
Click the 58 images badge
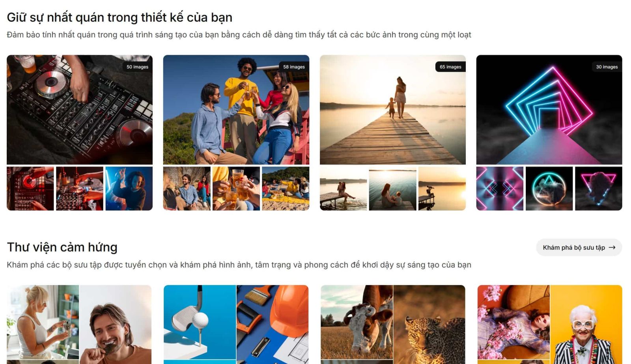[x=294, y=67]
